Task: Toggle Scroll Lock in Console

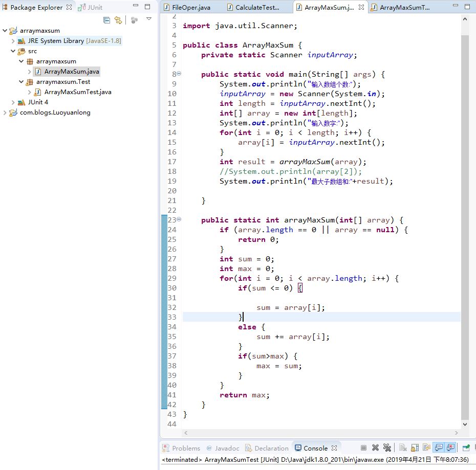Action: [414, 448]
